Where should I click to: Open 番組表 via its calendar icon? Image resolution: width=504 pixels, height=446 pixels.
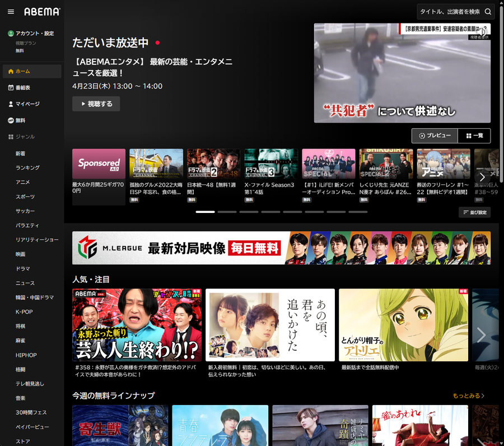[11, 87]
